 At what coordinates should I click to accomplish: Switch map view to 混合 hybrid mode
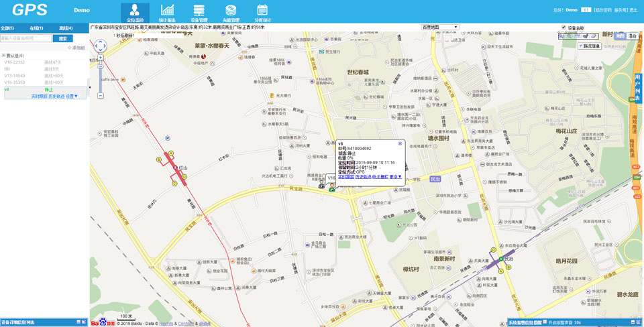click(632, 36)
